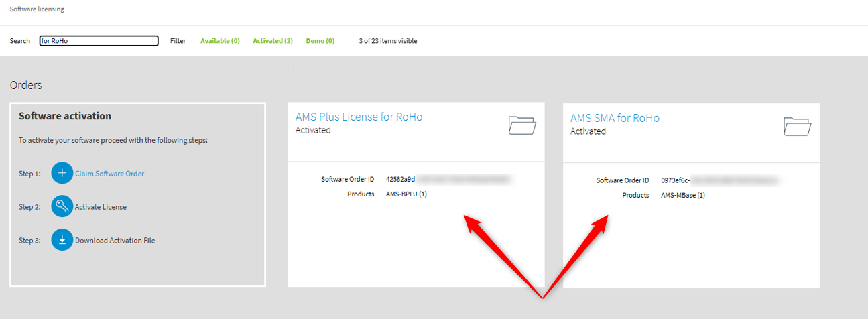The image size is (868, 319).
Task: Click the plus icon for Step 1
Action: (62, 173)
